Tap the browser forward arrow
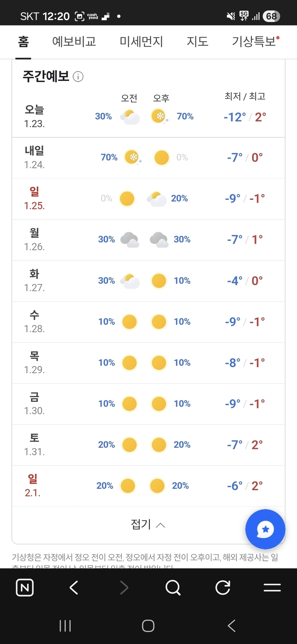297x644 pixels. 124,587
